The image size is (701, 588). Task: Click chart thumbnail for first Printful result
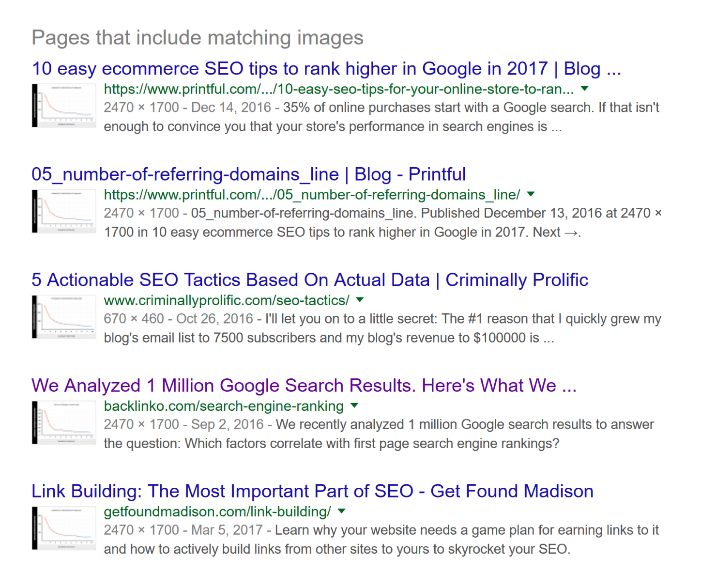tap(64, 106)
